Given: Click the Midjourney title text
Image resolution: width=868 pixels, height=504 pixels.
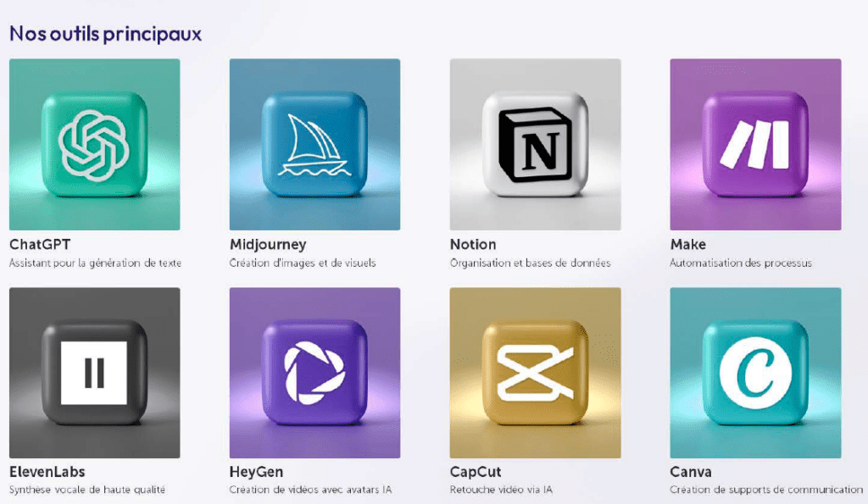Looking at the screenshot, I should pos(268,245).
